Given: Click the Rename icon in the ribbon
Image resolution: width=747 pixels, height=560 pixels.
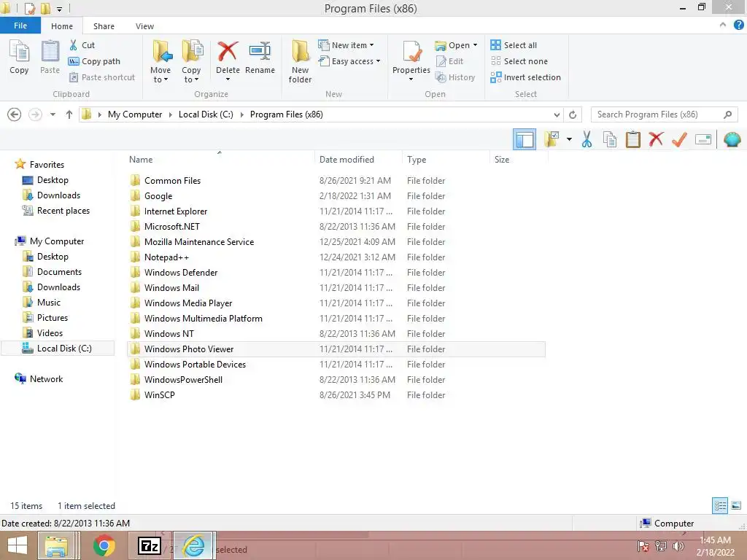Looking at the screenshot, I should pyautogui.click(x=260, y=51).
